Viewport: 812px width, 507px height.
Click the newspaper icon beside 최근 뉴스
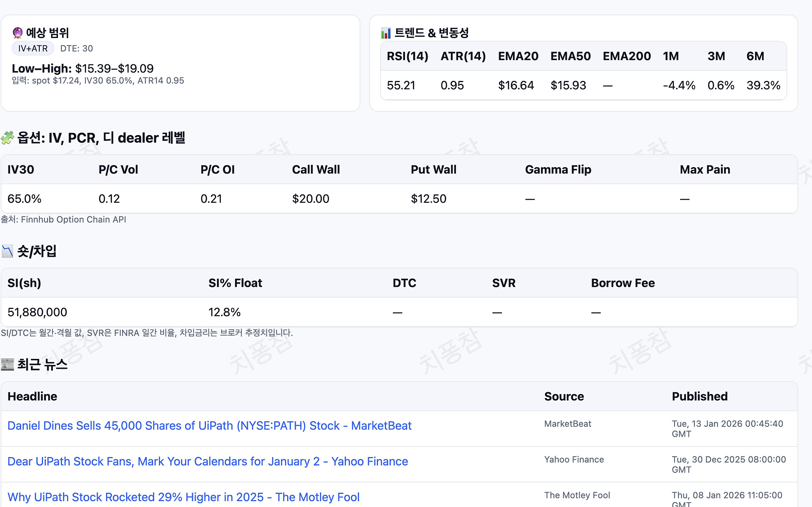pos(8,364)
